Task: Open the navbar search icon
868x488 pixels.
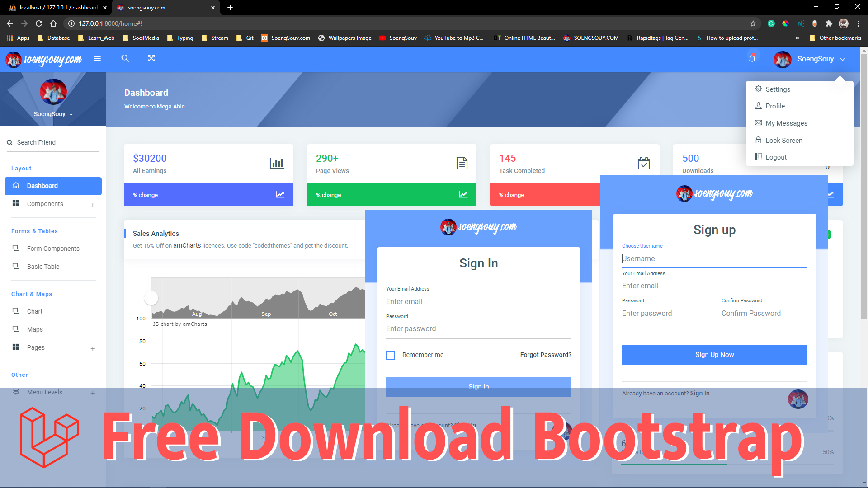Action: pyautogui.click(x=125, y=59)
